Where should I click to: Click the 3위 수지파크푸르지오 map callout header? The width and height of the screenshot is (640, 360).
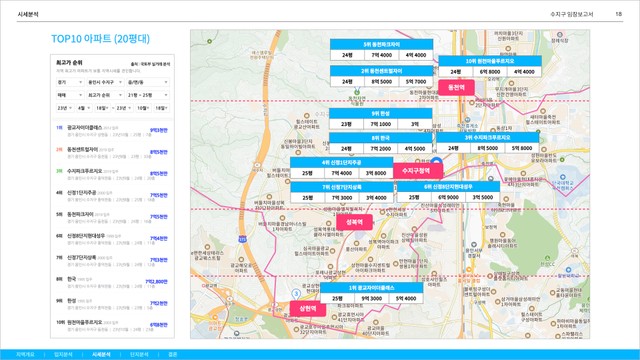tap(487, 138)
